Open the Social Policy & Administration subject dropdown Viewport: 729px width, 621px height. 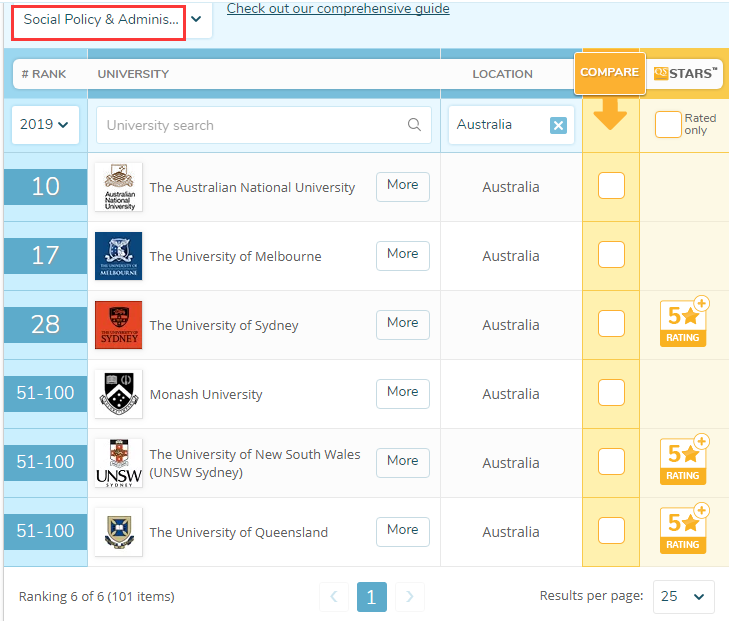tap(110, 19)
